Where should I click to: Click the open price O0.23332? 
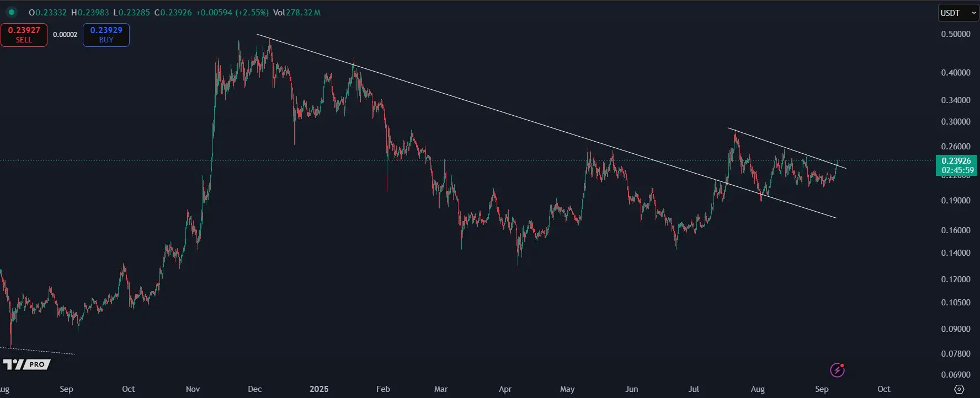(47, 12)
